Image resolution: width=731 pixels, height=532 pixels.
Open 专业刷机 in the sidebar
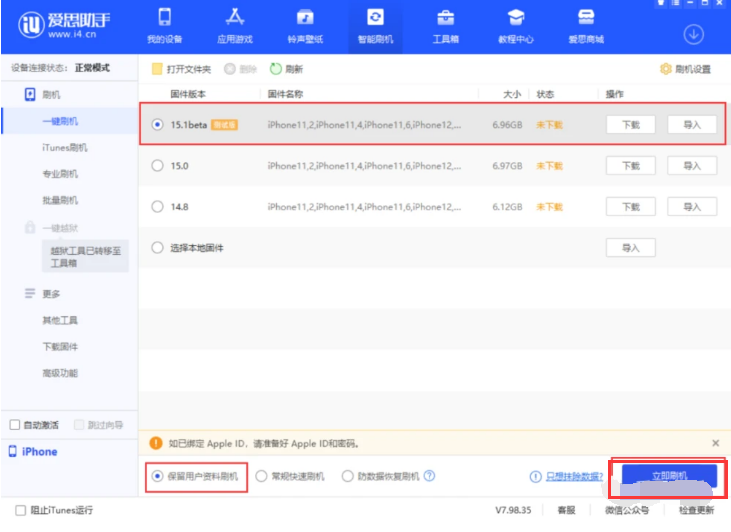60,174
